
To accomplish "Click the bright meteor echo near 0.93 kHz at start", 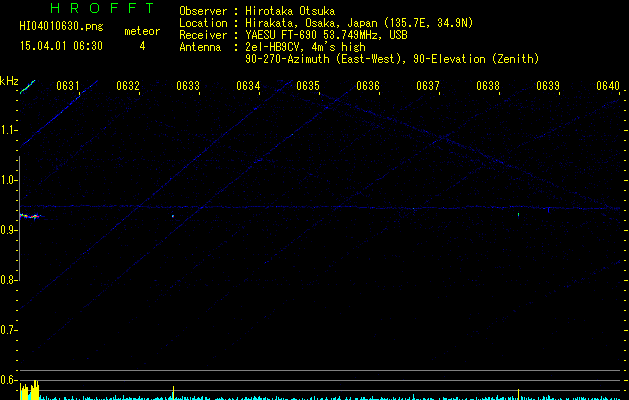I will (31, 216).
